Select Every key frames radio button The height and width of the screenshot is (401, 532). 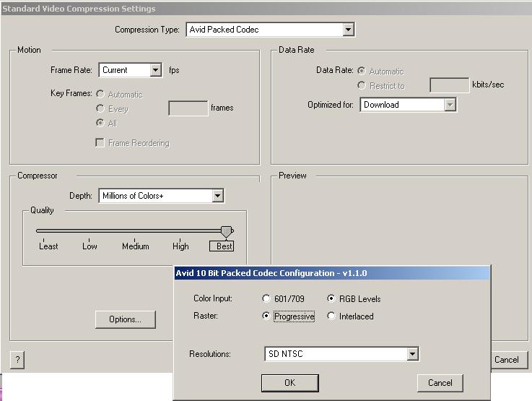point(100,108)
